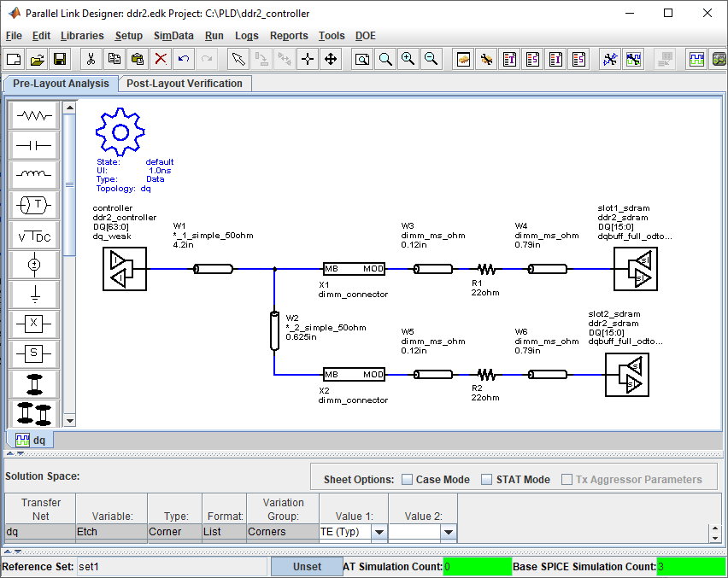This screenshot has height=578, width=728.
Task: Choose the inductor component from the palette
Action: pyautogui.click(x=34, y=175)
